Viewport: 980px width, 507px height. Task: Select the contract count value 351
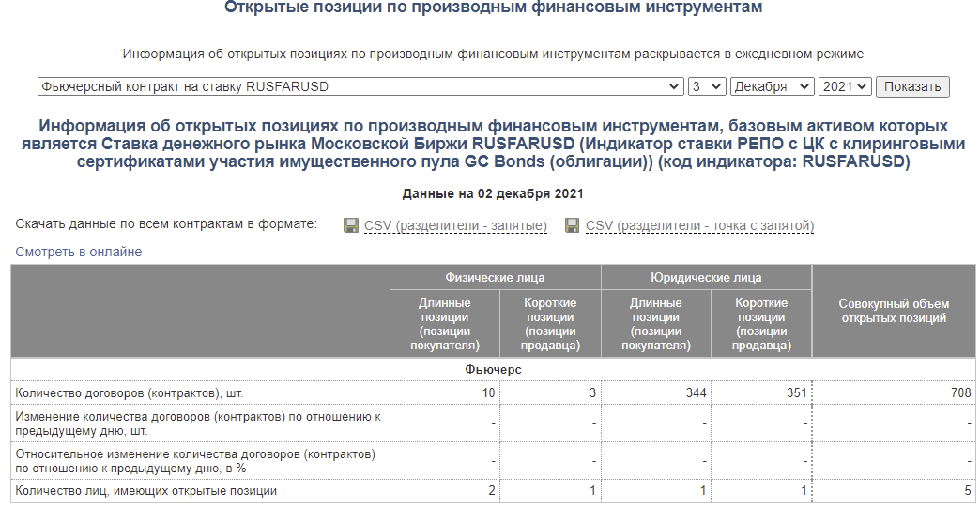(x=796, y=393)
